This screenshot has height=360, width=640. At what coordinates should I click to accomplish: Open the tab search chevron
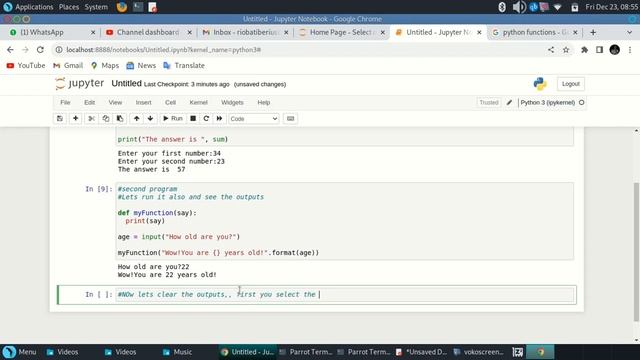click(629, 32)
